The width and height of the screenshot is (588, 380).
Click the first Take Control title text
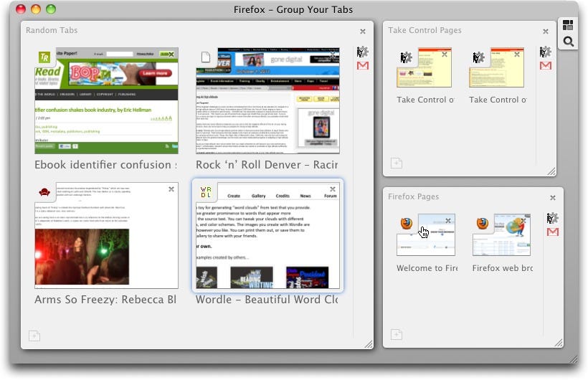426,100
